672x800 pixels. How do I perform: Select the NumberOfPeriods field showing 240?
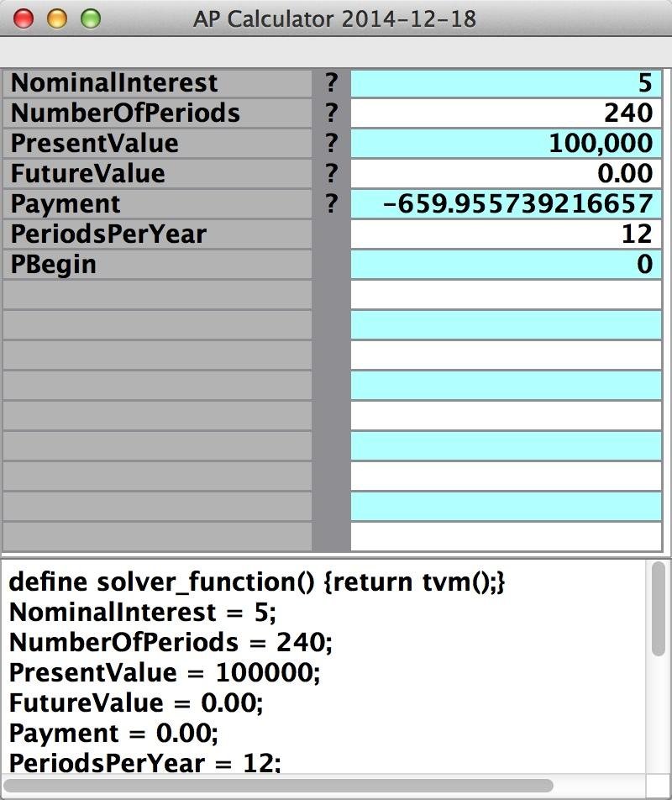pyautogui.click(x=506, y=113)
